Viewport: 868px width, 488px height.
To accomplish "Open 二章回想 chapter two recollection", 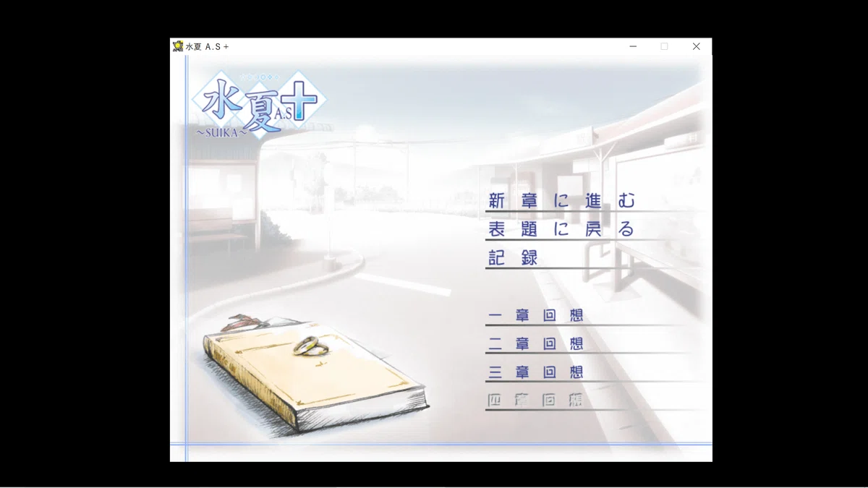I will (x=535, y=344).
